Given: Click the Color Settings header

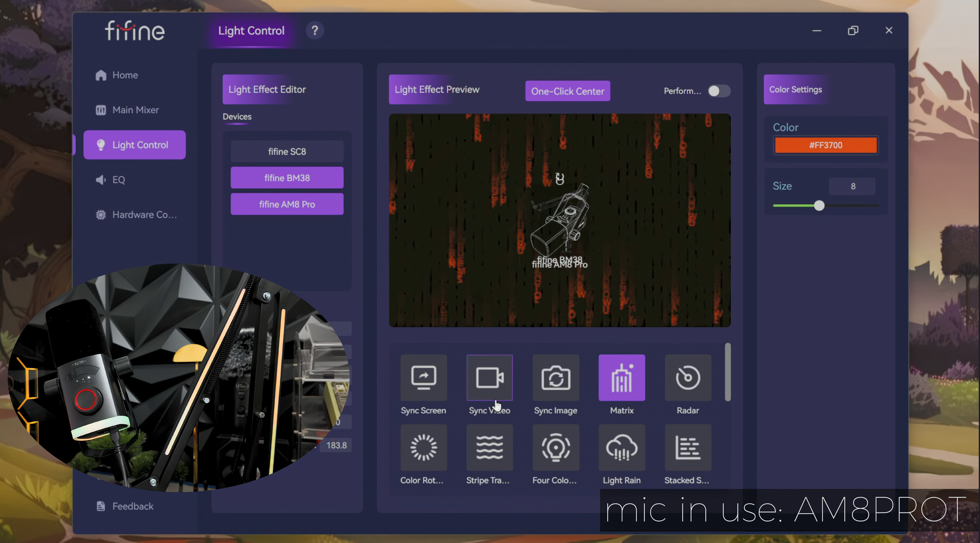Looking at the screenshot, I should coord(795,89).
